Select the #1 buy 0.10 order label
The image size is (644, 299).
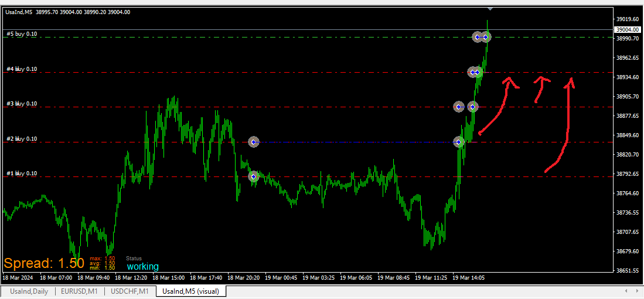(x=22, y=174)
